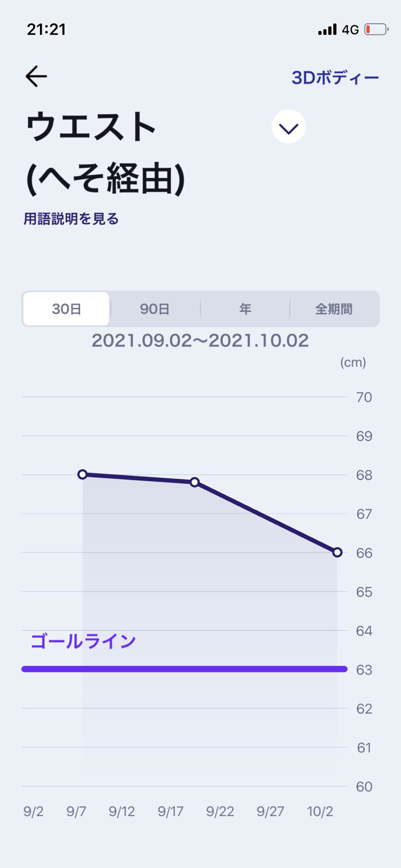Tap the ゴールライン label
The height and width of the screenshot is (868, 401).
pyautogui.click(x=83, y=641)
